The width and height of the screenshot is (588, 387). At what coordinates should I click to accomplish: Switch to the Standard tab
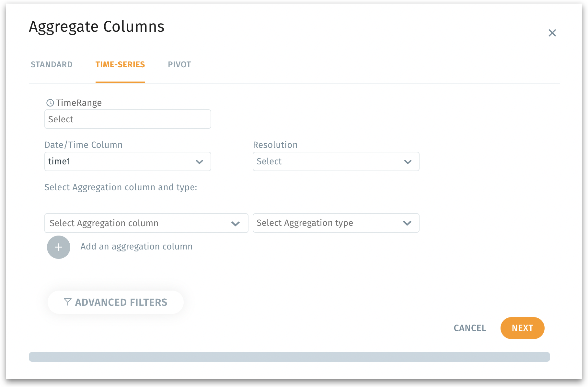(x=52, y=65)
